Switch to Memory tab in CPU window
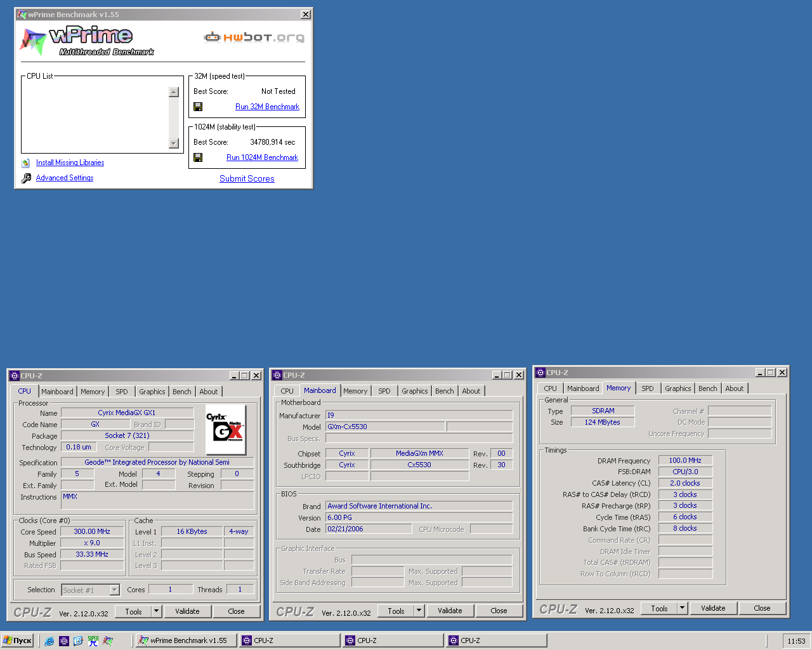The width and height of the screenshot is (812, 650). pyautogui.click(x=93, y=392)
